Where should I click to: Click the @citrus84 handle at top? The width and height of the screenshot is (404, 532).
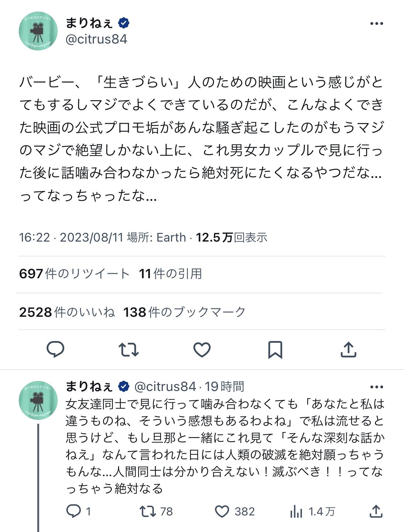(x=96, y=39)
